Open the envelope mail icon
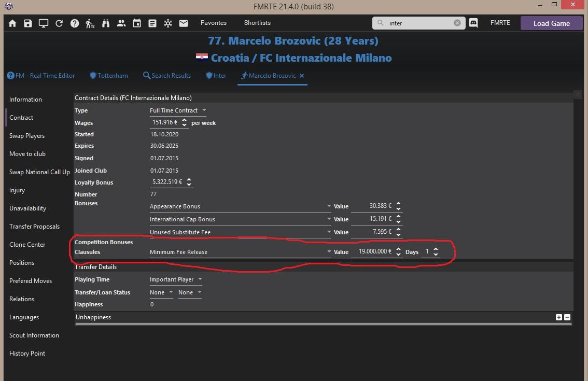Screen dimensions: 588x381 [x=184, y=23]
